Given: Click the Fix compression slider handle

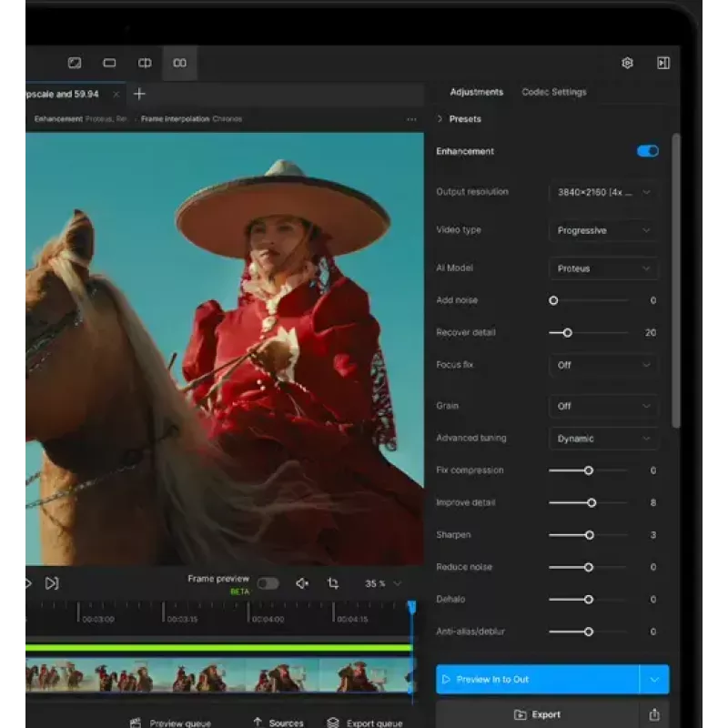Looking at the screenshot, I should (x=588, y=470).
